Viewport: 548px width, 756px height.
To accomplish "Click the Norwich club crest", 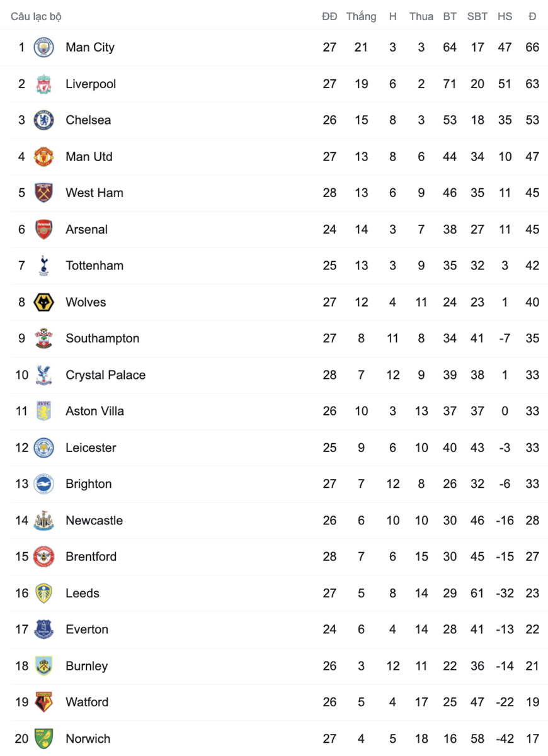I will 43,738.
